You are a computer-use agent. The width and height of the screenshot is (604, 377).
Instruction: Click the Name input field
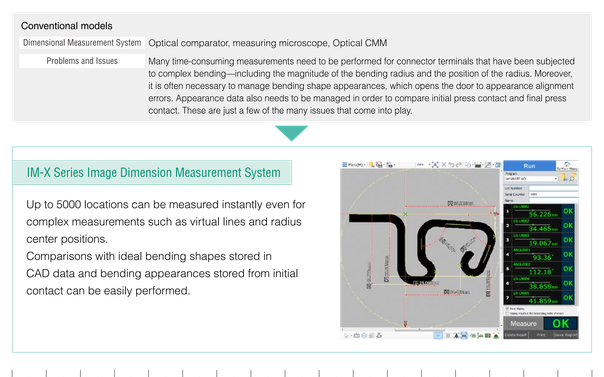pos(554,201)
